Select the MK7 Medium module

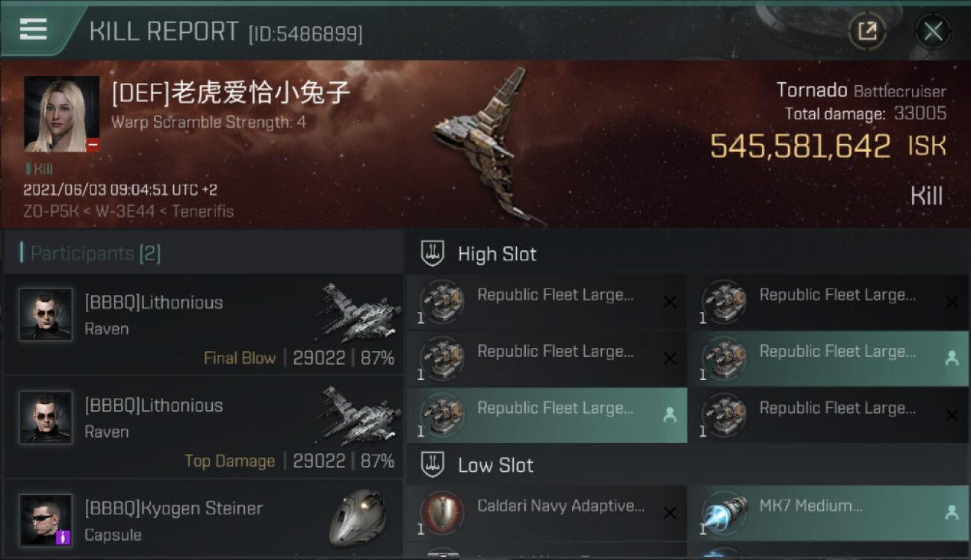828,513
